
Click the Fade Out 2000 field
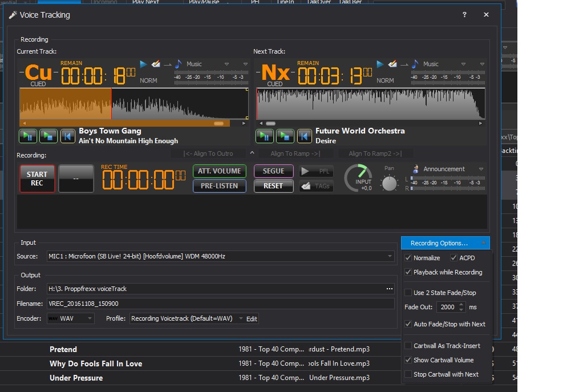[447, 307]
